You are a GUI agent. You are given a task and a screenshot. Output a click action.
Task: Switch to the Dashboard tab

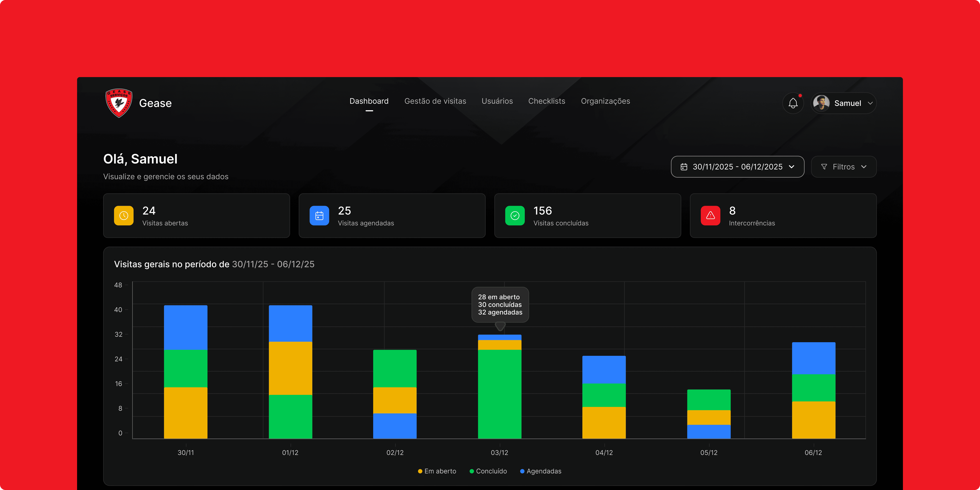tap(369, 101)
